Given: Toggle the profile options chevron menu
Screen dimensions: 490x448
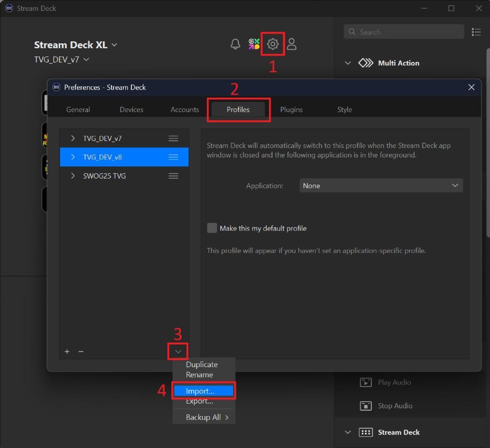Looking at the screenshot, I should click(178, 351).
